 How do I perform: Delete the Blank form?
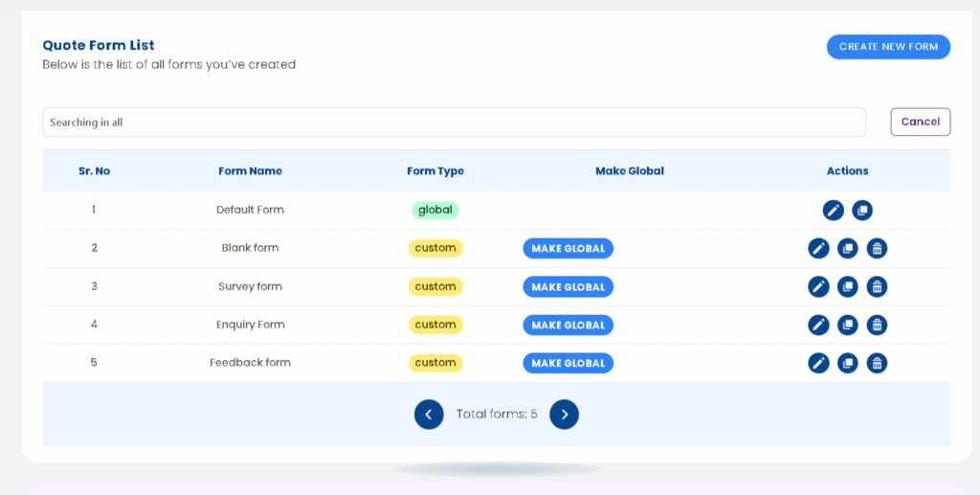pos(877,248)
